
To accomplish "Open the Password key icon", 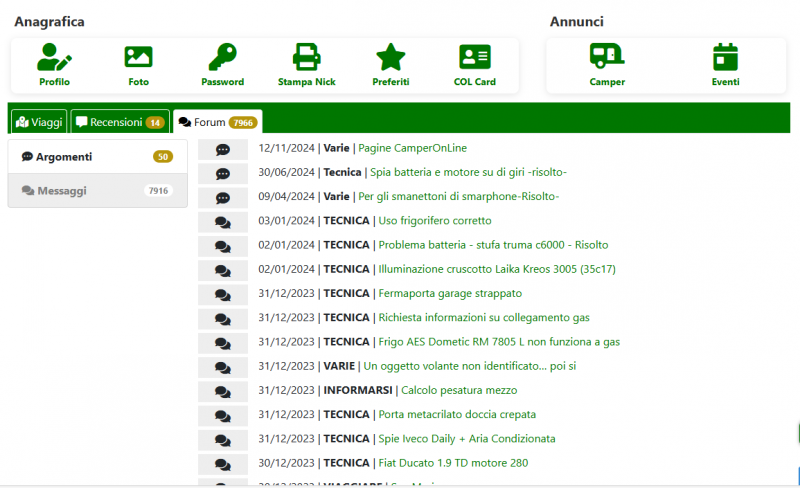I will pos(222,57).
